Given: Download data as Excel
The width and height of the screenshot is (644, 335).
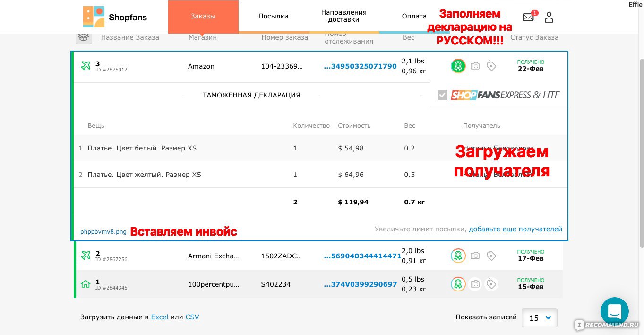Looking at the screenshot, I should [160, 317].
